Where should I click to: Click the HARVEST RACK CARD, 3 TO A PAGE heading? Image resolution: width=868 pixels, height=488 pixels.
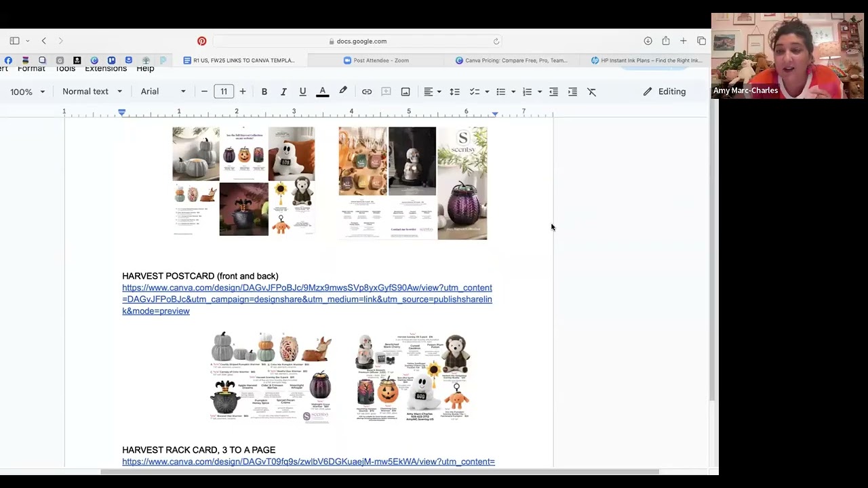[x=199, y=450]
